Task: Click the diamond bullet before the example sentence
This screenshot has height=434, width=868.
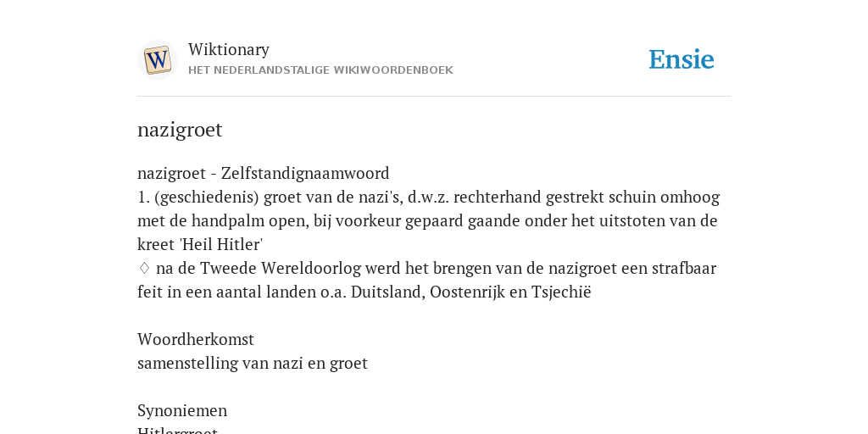Action: pyautogui.click(x=144, y=268)
